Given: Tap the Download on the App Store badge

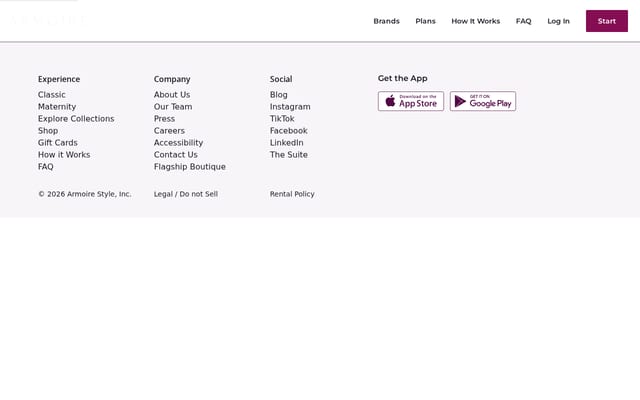Looking at the screenshot, I should [x=411, y=101].
